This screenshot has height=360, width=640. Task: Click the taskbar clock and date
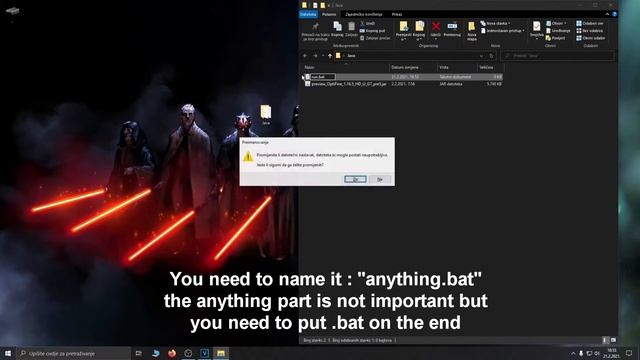click(x=611, y=353)
